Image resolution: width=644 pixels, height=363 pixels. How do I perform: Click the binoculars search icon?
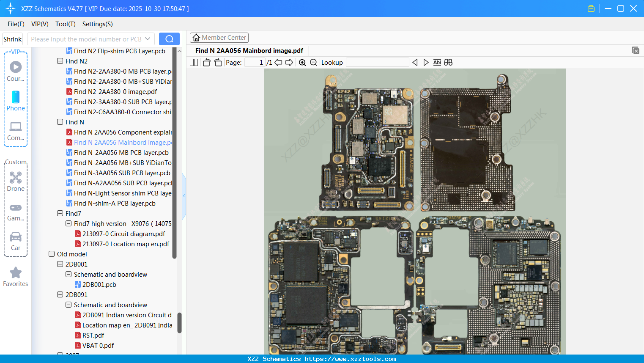tap(448, 63)
